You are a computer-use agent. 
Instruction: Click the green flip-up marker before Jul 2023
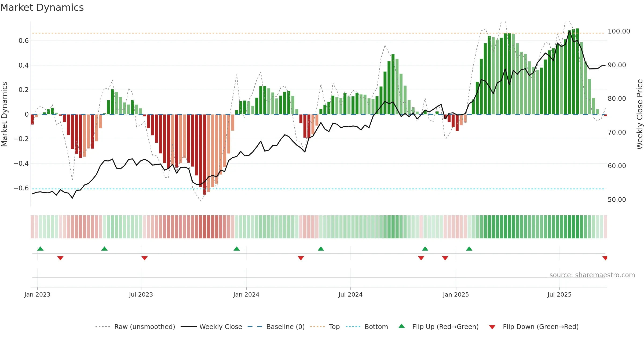pyautogui.click(x=104, y=249)
